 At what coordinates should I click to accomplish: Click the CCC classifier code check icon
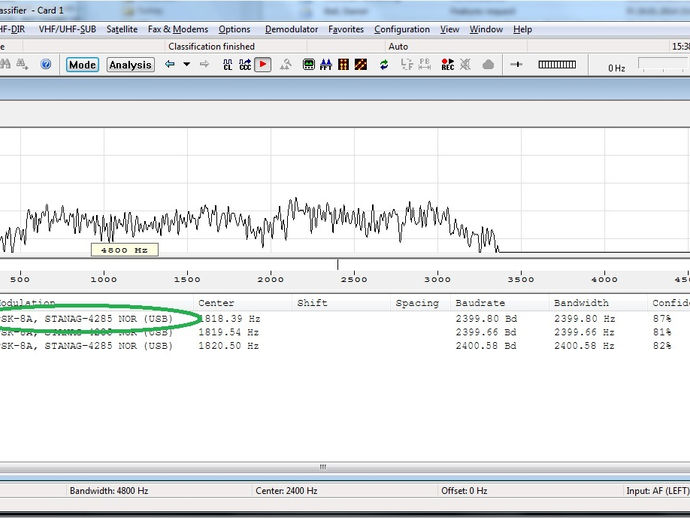[245, 65]
